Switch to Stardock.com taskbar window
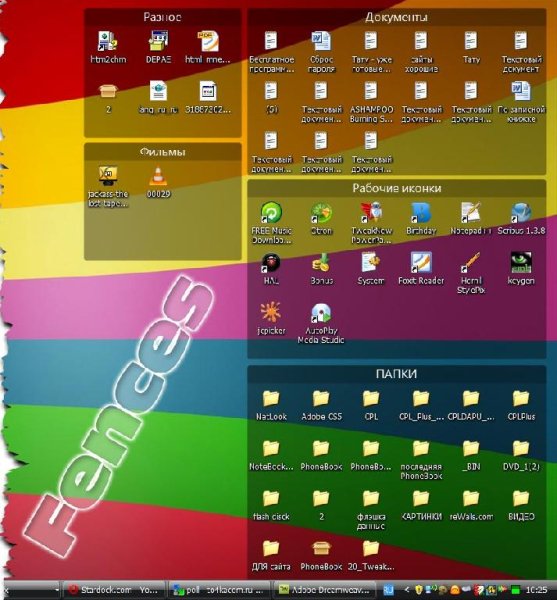 [114, 590]
